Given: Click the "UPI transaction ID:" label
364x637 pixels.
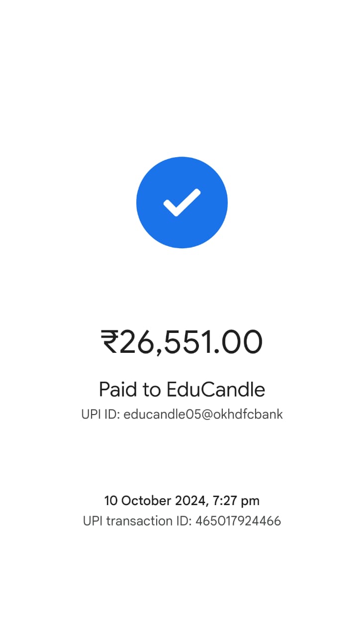Looking at the screenshot, I should 137,521.
